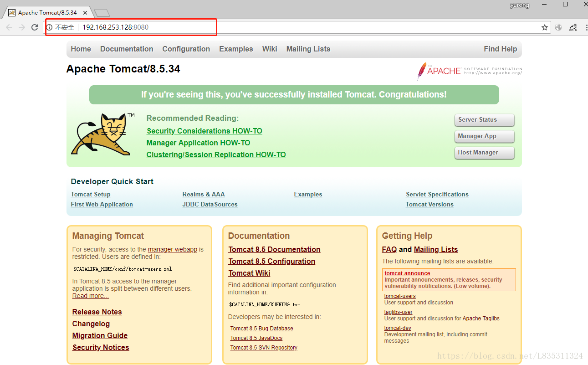Open the Tomcat Setup link
Viewport: 588px width, 365px height.
pos(91,195)
